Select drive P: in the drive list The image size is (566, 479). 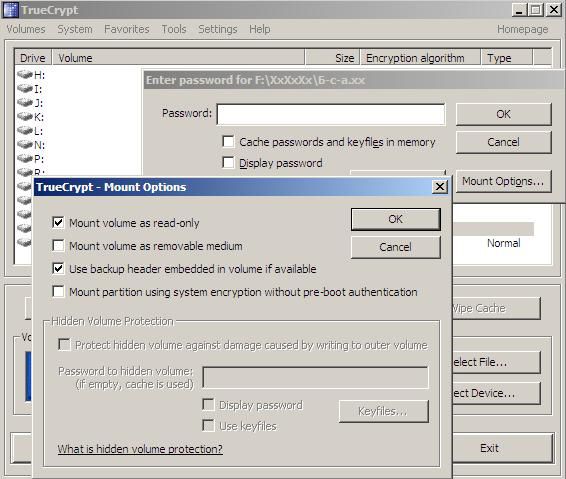(31, 159)
